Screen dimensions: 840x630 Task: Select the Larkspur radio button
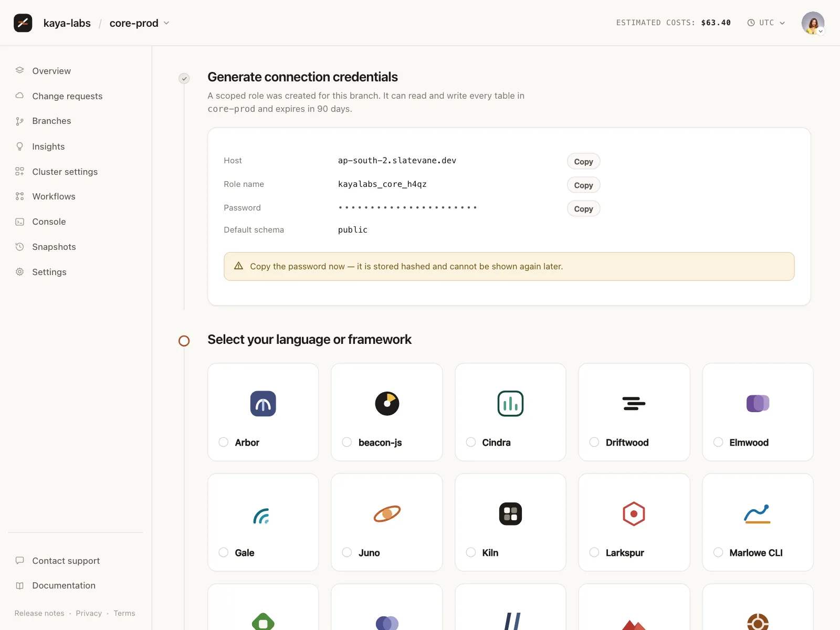point(594,552)
